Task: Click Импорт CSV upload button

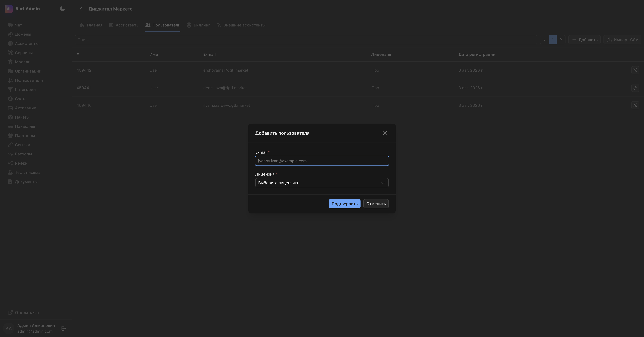Action: [622, 40]
